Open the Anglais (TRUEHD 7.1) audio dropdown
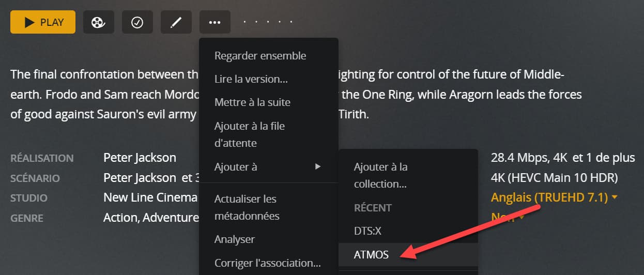 554,197
